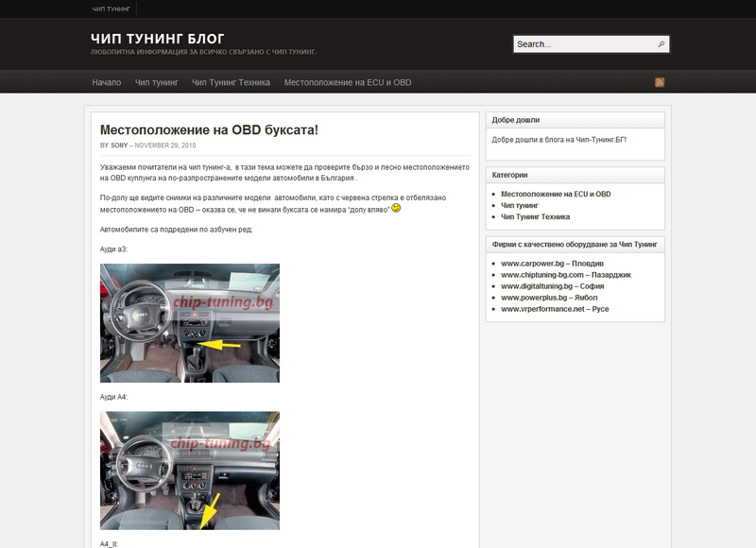The width and height of the screenshot is (756, 548).
Task: Click the text Добре дошли в блога на Чип-Тунинг.БГ!
Action: point(559,140)
